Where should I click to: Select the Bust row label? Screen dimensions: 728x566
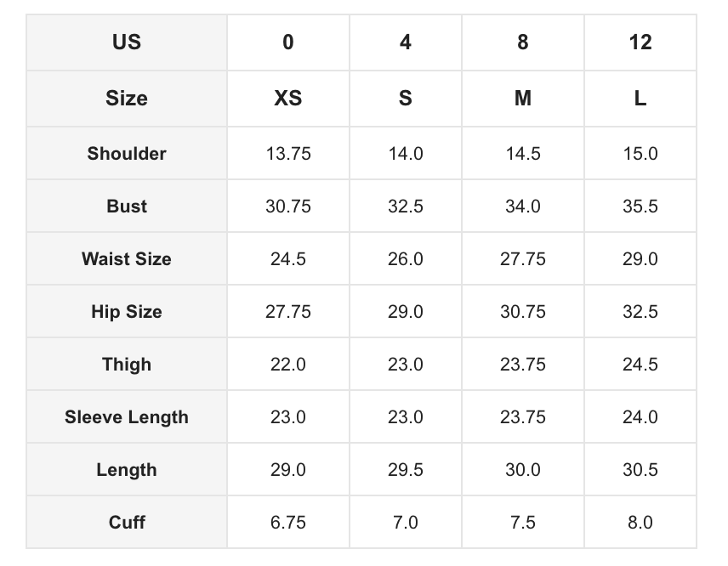(x=127, y=207)
